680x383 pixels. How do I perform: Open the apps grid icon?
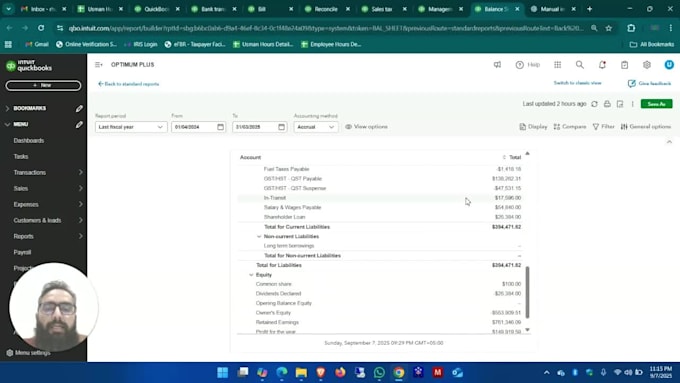point(557,65)
